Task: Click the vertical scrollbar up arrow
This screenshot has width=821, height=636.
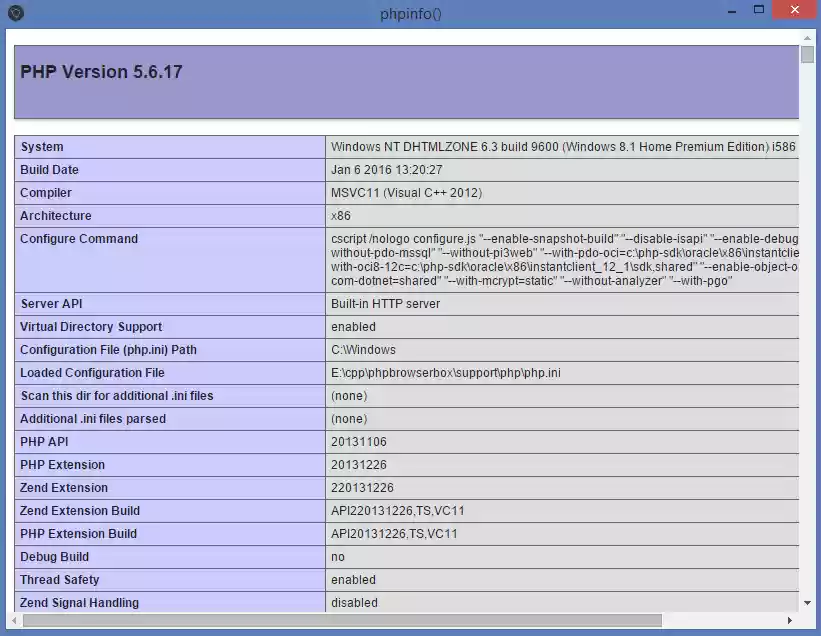Action: click(x=807, y=38)
